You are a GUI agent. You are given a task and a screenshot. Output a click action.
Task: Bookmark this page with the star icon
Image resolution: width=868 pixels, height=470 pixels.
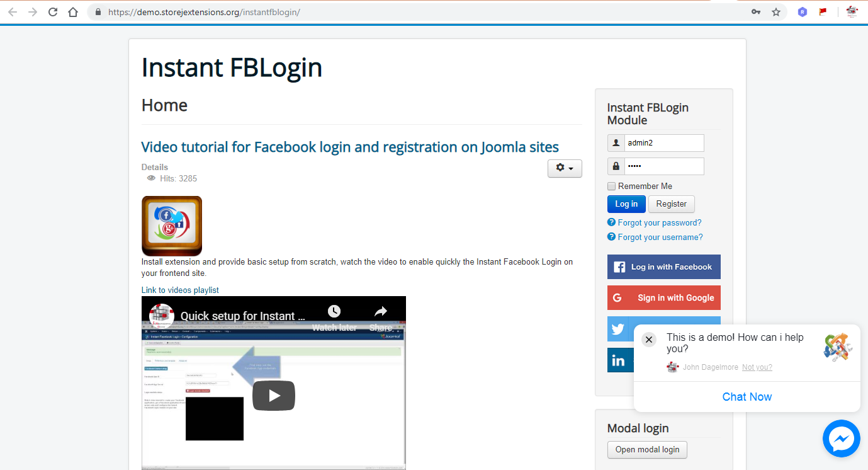tap(776, 12)
